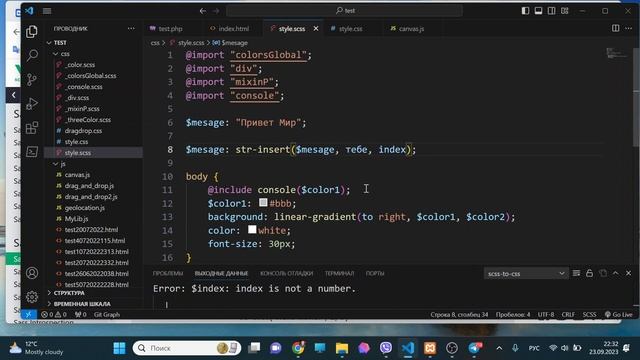Go back with the navigation arrow
640x360 pixels.
click(x=203, y=11)
